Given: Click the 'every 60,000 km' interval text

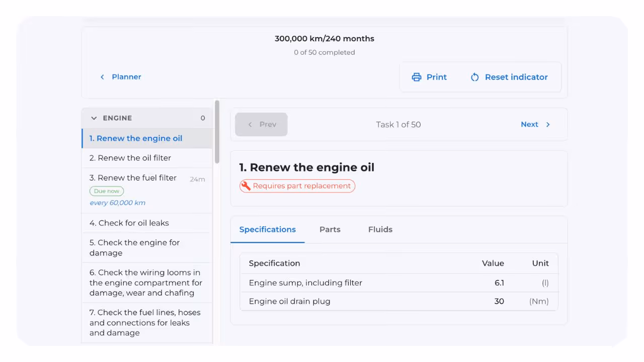Looking at the screenshot, I should [x=117, y=203].
